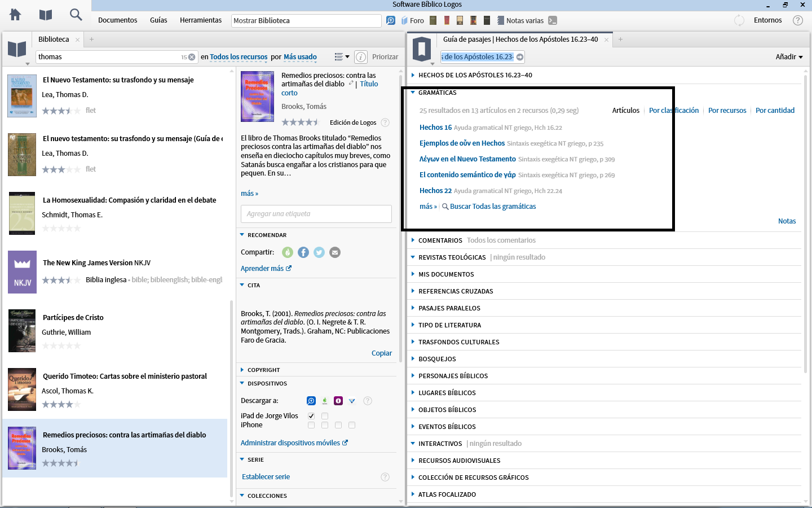
Task: Click the Copiar citation link
Action: click(382, 353)
